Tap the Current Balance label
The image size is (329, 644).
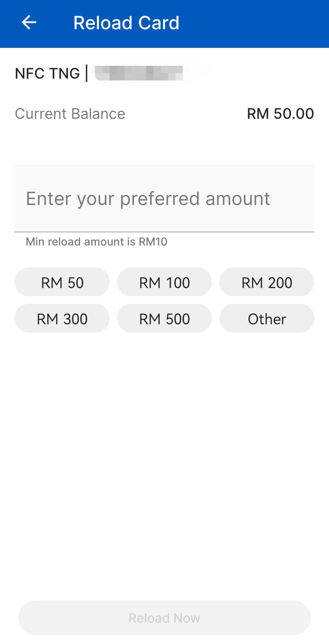[70, 114]
